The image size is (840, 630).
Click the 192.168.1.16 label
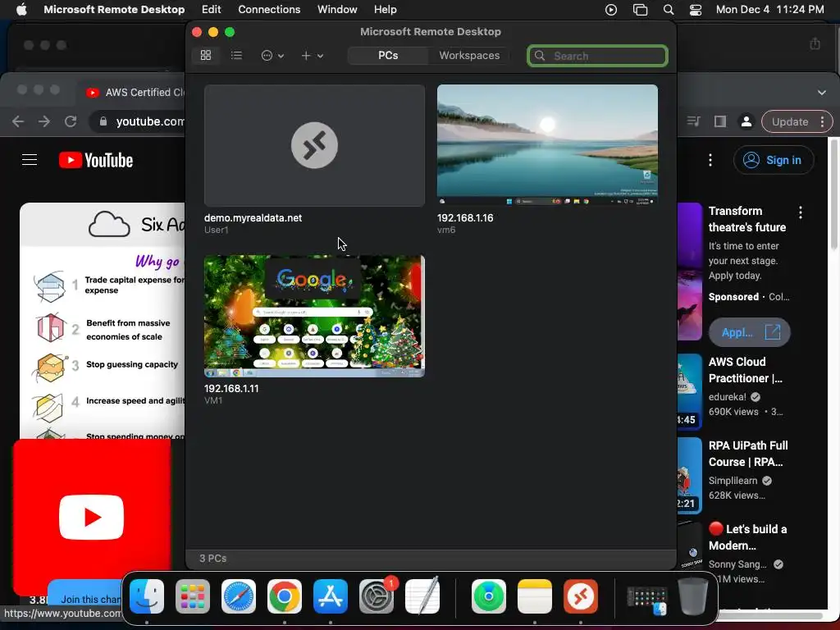point(465,218)
